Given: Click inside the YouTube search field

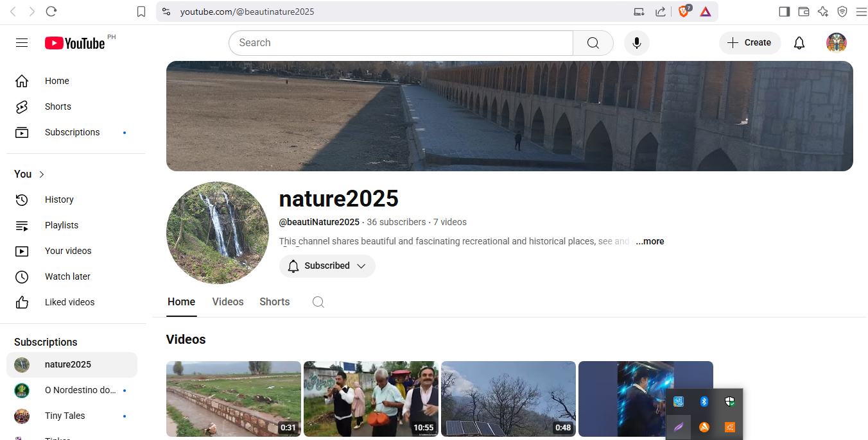Looking at the screenshot, I should (401, 43).
